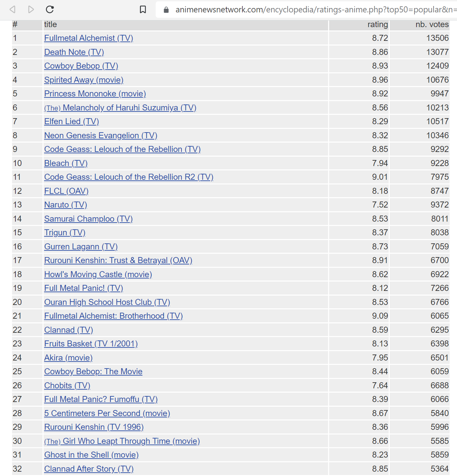Open Fullmetal Alchemist (TV) link
The image size is (457, 476).
(89, 38)
